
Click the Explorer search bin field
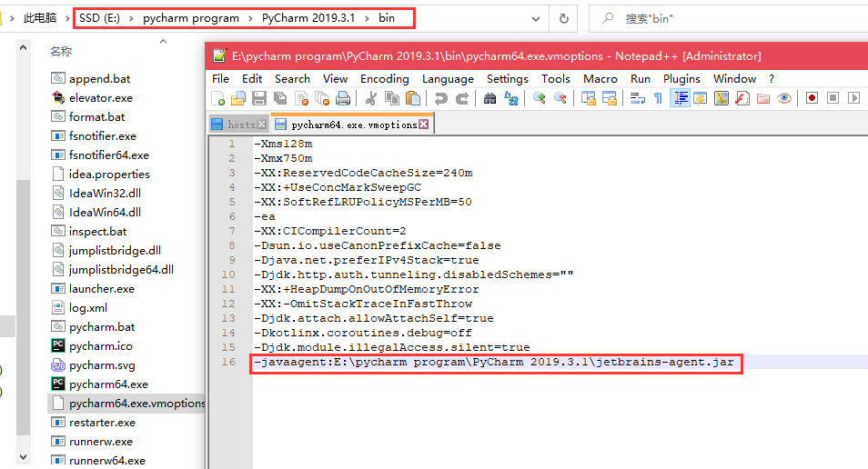tap(729, 19)
